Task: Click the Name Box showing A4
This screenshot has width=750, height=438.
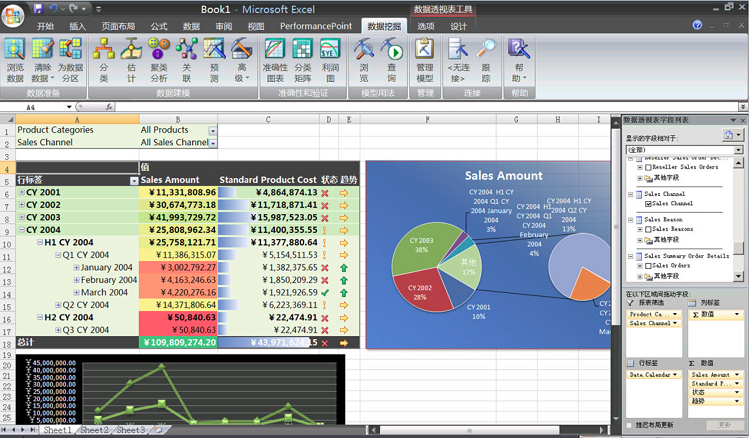Action: (44, 107)
